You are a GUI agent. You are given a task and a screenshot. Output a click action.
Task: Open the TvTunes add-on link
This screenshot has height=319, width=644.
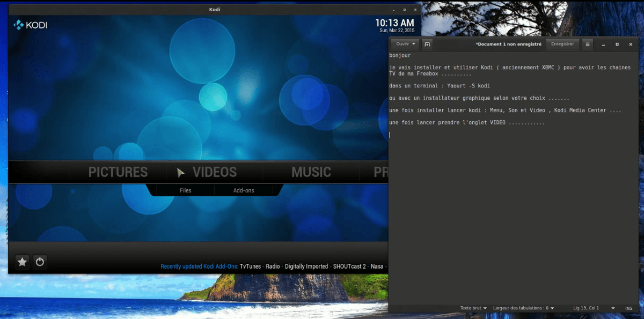coord(250,266)
